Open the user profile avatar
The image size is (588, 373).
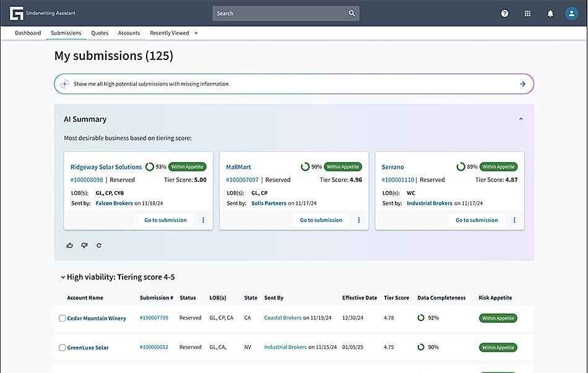coord(571,14)
